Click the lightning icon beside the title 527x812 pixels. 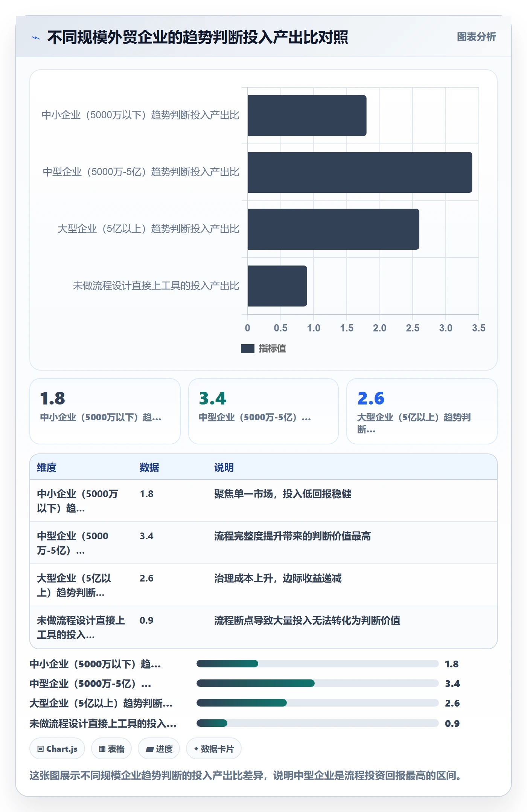click(x=36, y=38)
